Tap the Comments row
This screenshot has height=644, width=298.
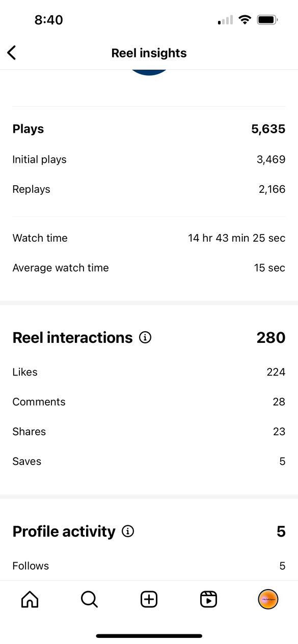coord(149,402)
